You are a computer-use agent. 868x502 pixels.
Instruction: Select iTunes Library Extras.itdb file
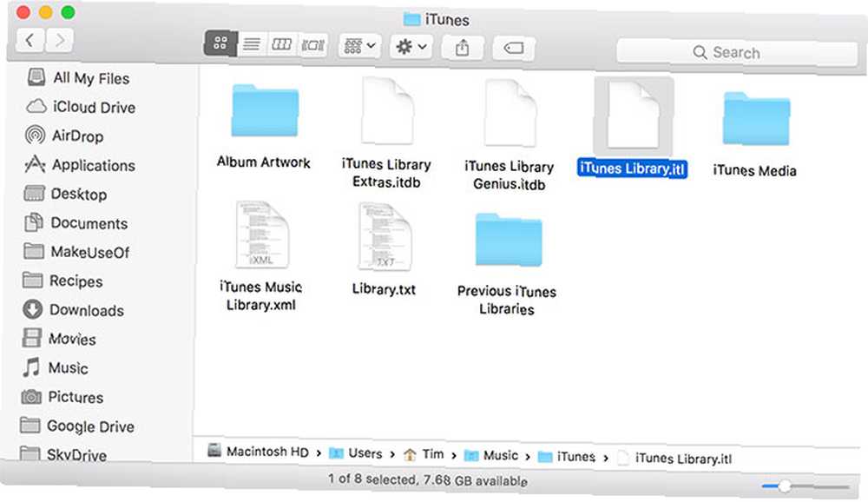tap(387, 111)
